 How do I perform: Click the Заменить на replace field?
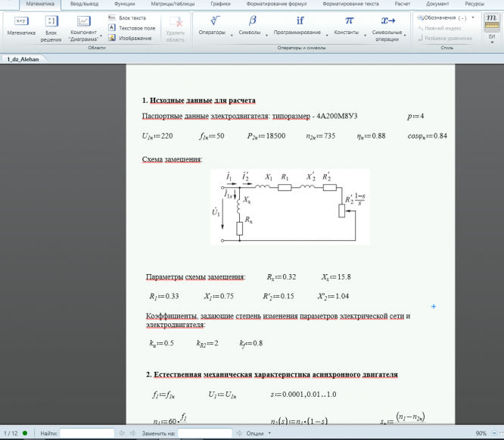tap(204, 433)
